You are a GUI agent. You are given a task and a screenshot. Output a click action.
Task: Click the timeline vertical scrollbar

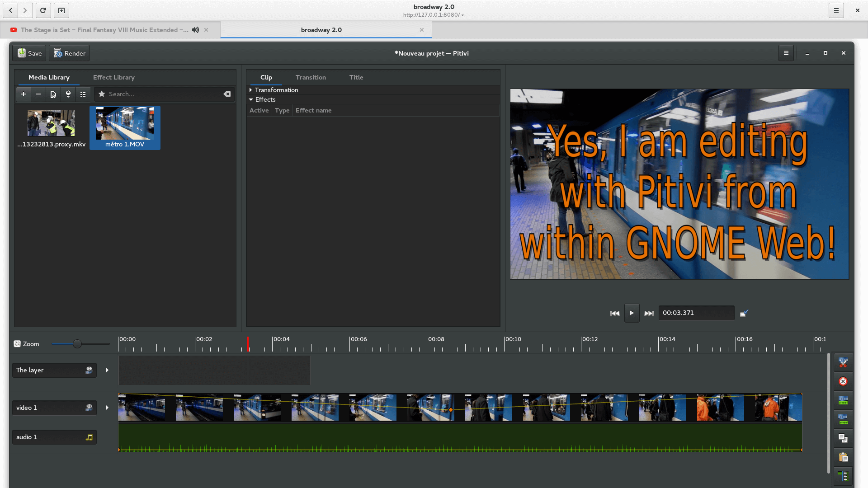pos(828,413)
